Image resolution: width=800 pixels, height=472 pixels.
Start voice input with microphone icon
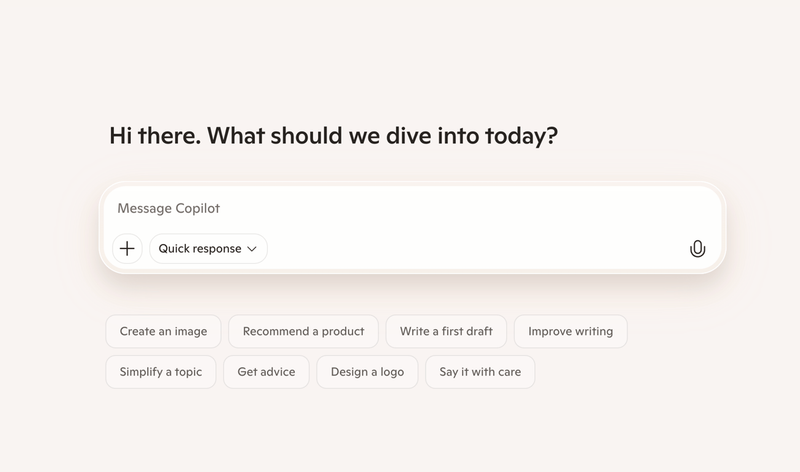tap(697, 249)
